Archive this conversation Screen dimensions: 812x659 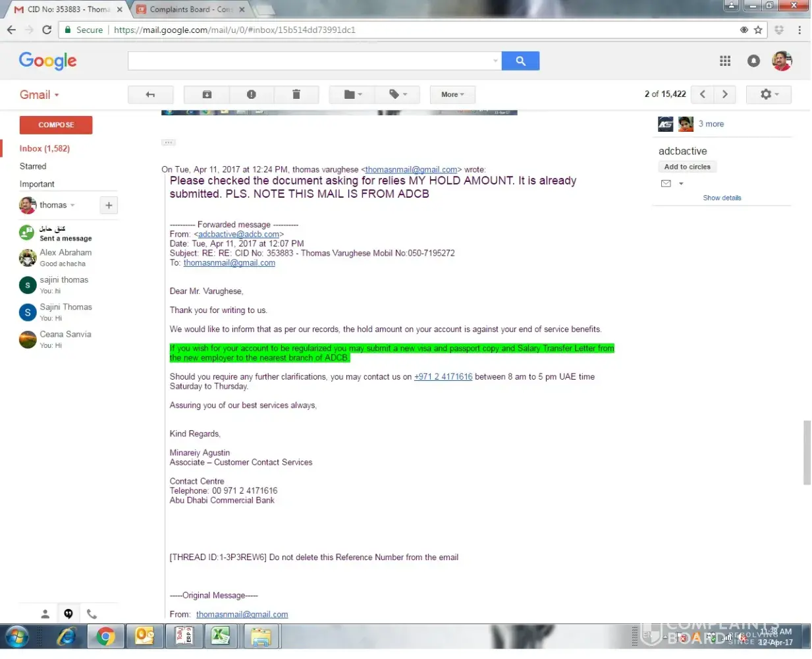click(x=207, y=94)
